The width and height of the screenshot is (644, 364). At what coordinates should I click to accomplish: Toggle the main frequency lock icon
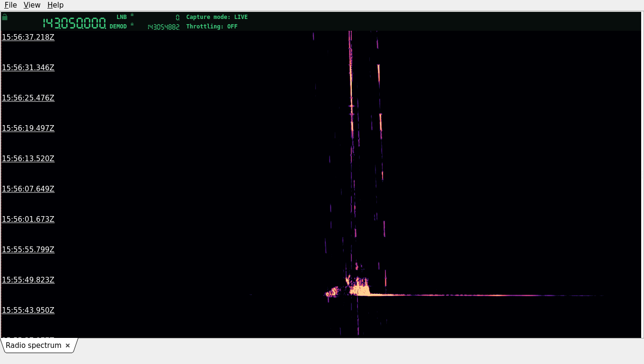[x=5, y=17]
